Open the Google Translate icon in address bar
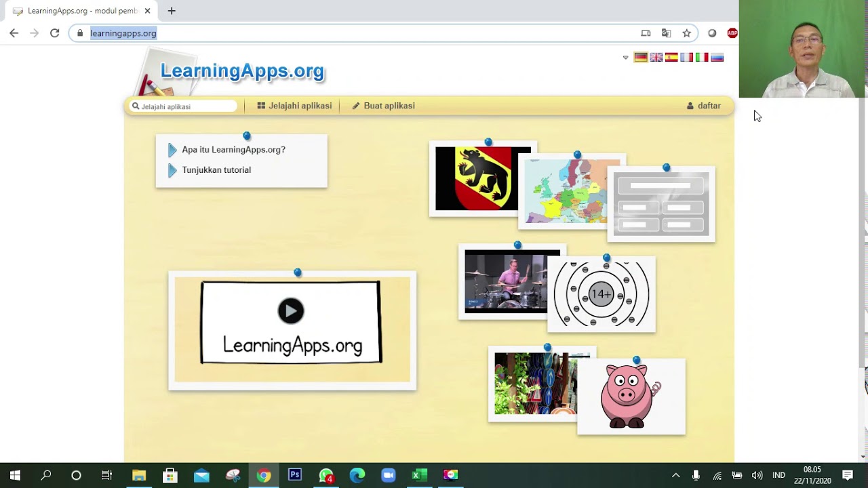Screen dimensions: 868x488 (x=666, y=33)
